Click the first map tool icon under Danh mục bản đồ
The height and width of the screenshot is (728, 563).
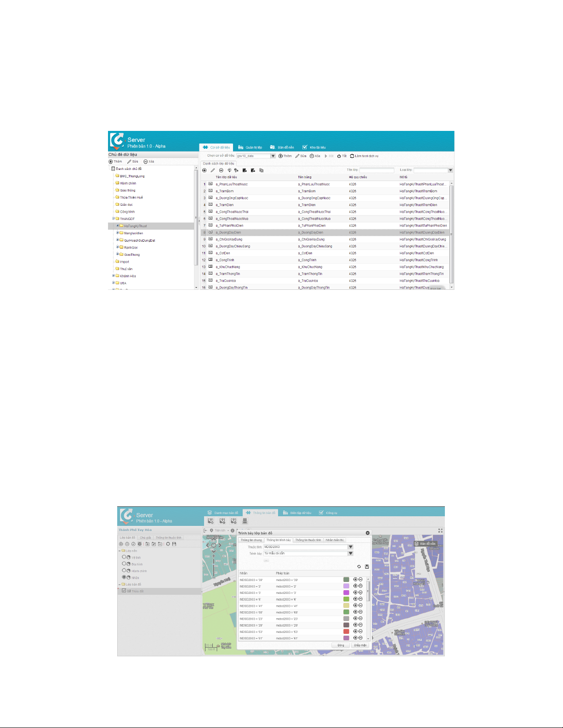pos(210,521)
